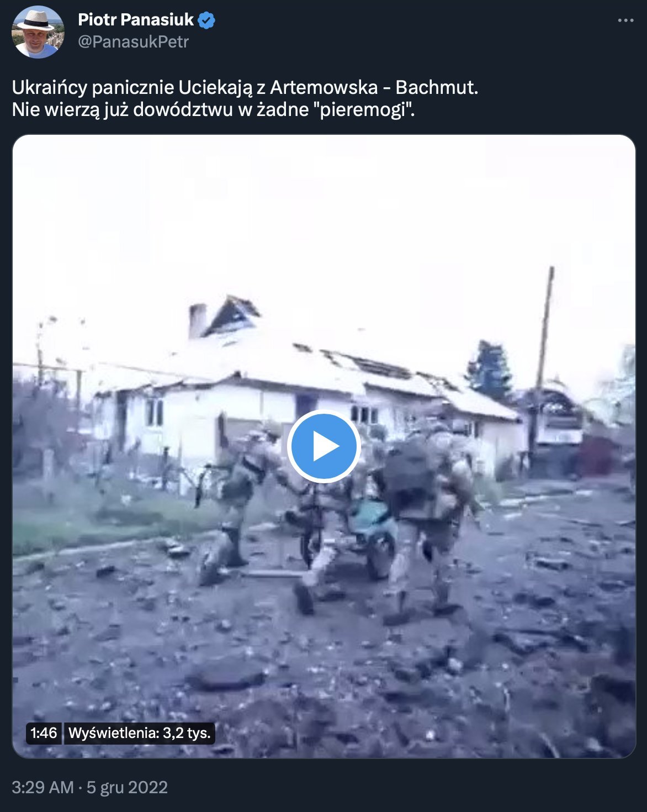The width and height of the screenshot is (647, 812).
Task: Open the @PanasukPetr handle link
Action: coord(133,42)
